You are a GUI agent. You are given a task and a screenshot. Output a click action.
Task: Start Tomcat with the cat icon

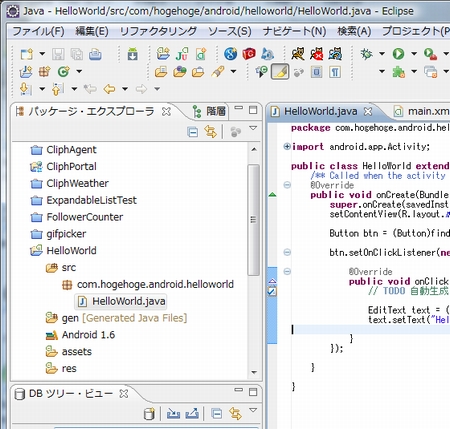[x=298, y=54]
